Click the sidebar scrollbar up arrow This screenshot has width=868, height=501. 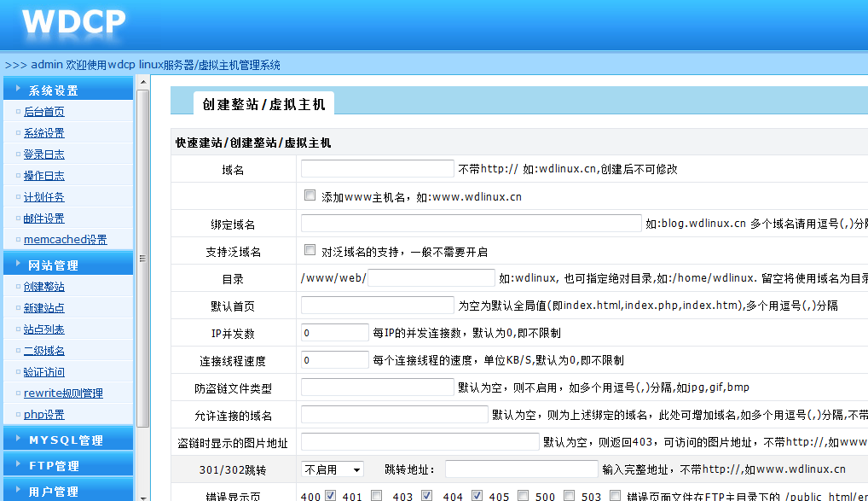(143, 82)
